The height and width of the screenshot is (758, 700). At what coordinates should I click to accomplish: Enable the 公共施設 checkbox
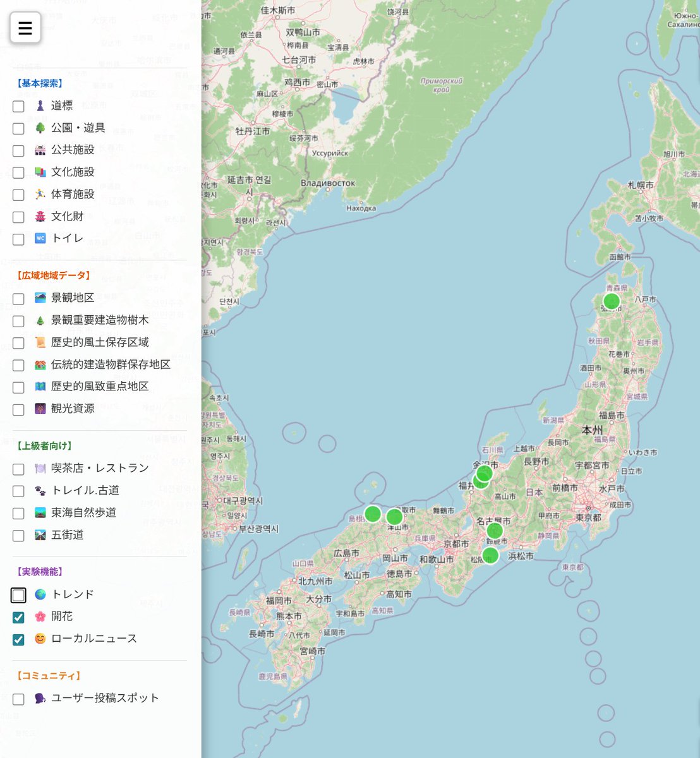point(18,150)
